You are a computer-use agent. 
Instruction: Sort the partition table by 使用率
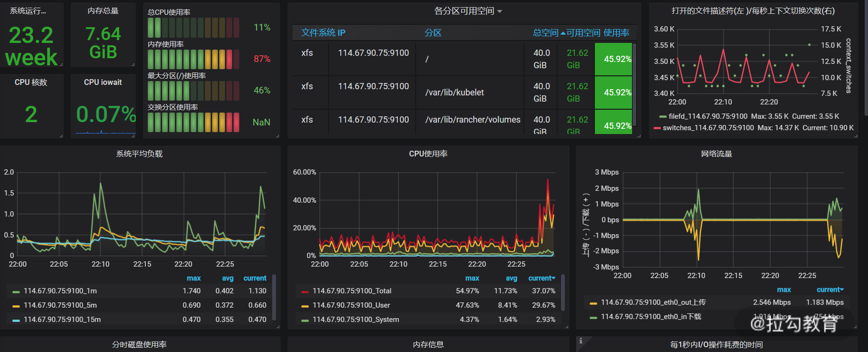[616, 33]
